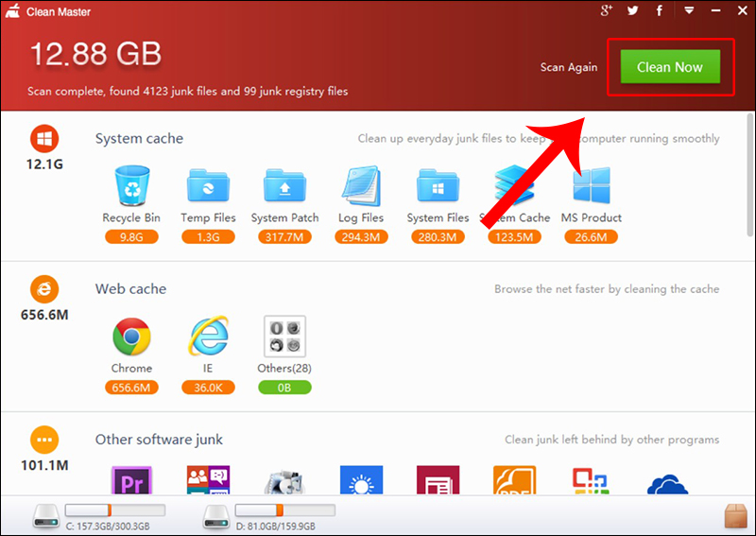Click Clean junk left behind description

(611, 440)
